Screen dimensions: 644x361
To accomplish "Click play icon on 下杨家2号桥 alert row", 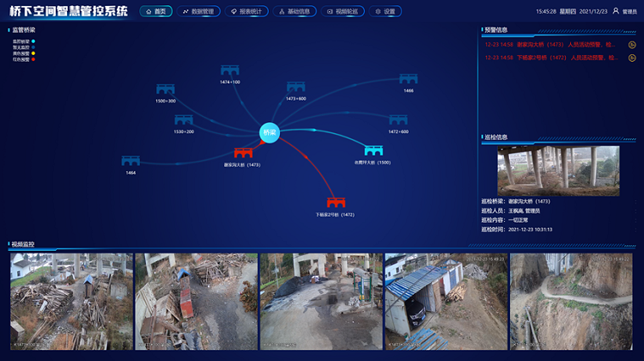I will click(x=632, y=58).
